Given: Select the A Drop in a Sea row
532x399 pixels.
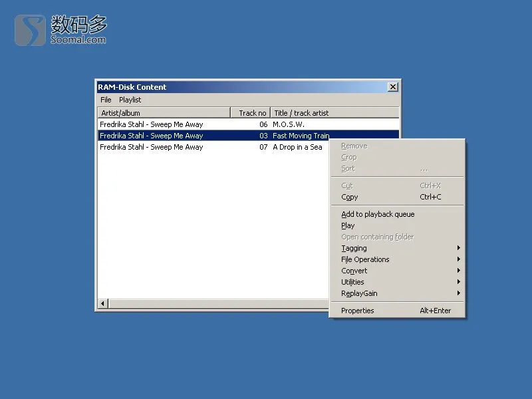Looking at the screenshot, I should coord(213,147).
